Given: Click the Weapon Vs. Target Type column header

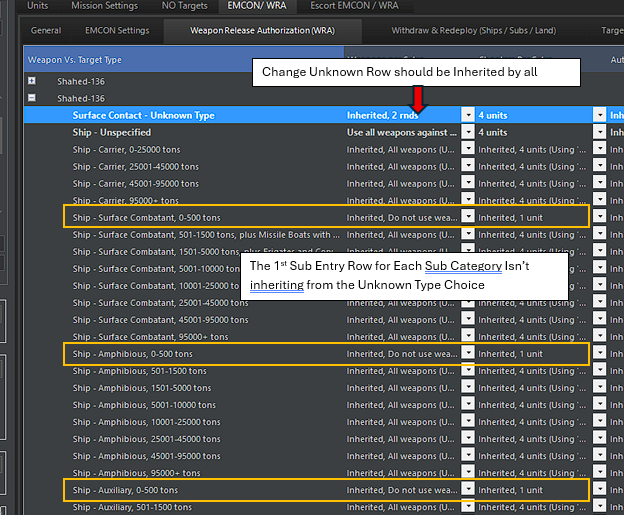Looking at the screenshot, I should coord(183,60).
